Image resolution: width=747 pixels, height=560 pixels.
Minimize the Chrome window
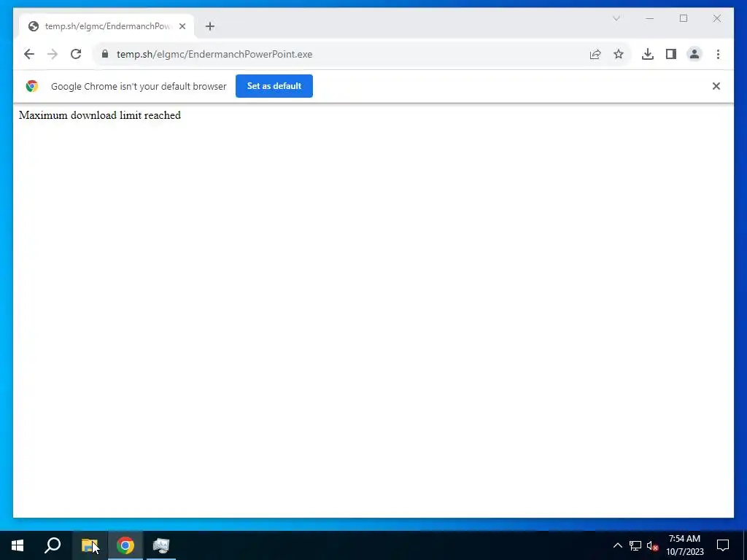pyautogui.click(x=650, y=18)
